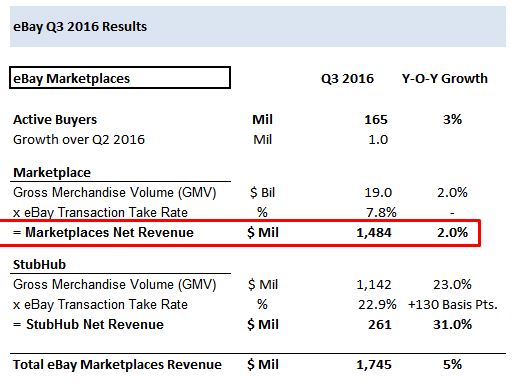Viewport: 521px width, 390px height.
Task: Click the 7.8% transaction take rate cell
Action: [x=381, y=212]
